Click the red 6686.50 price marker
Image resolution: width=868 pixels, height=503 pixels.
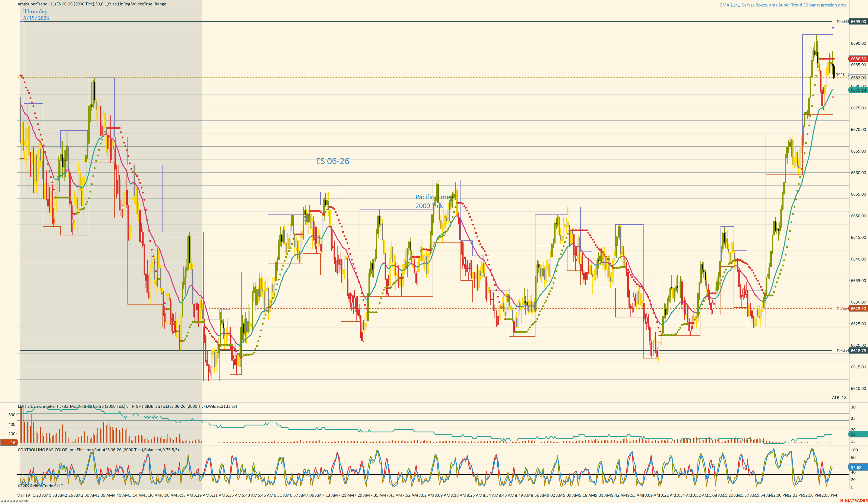[858, 59]
